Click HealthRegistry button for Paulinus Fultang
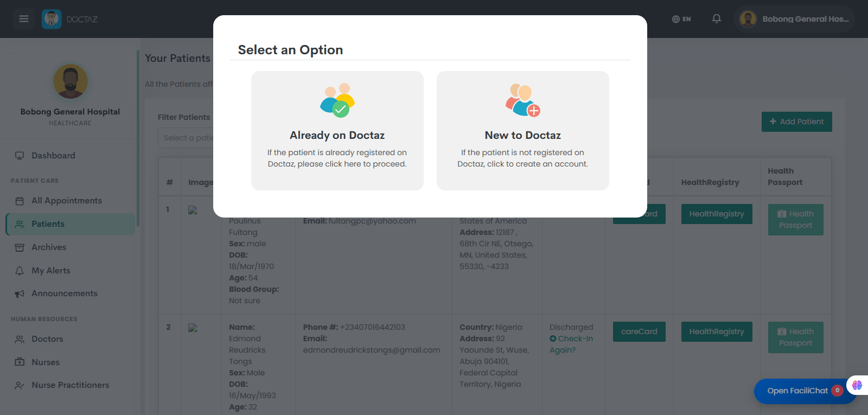This screenshot has width=868, height=415. coord(717,214)
